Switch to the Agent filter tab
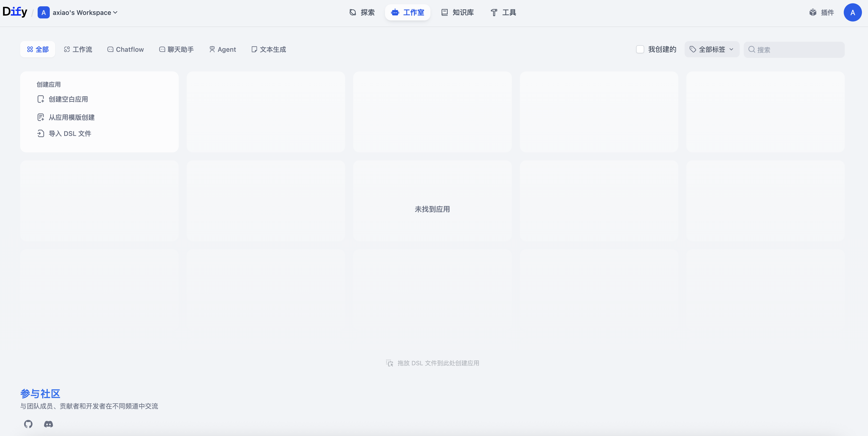This screenshot has height=436, width=868. 222,50
